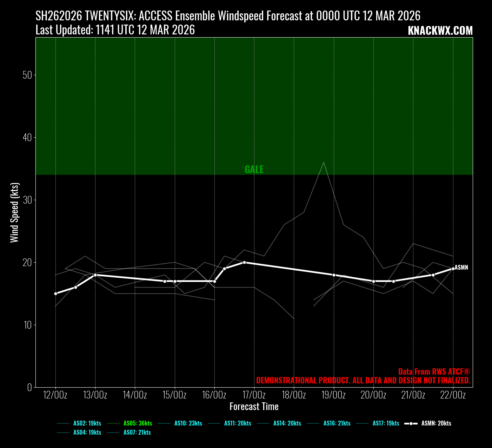Open the KNACKWX.COM watermark link
This screenshot has width=492, height=448.
440,31
